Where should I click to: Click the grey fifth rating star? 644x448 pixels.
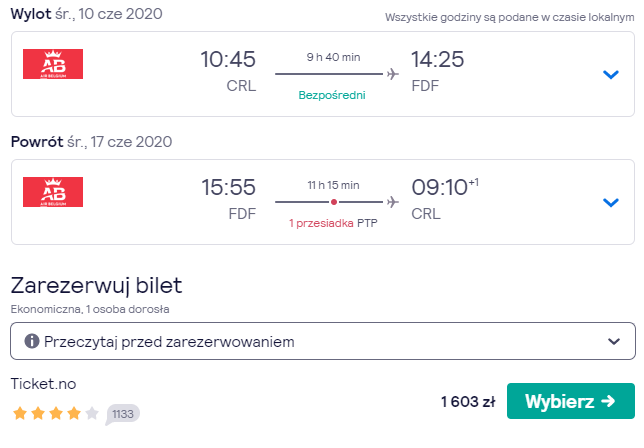coord(92,413)
